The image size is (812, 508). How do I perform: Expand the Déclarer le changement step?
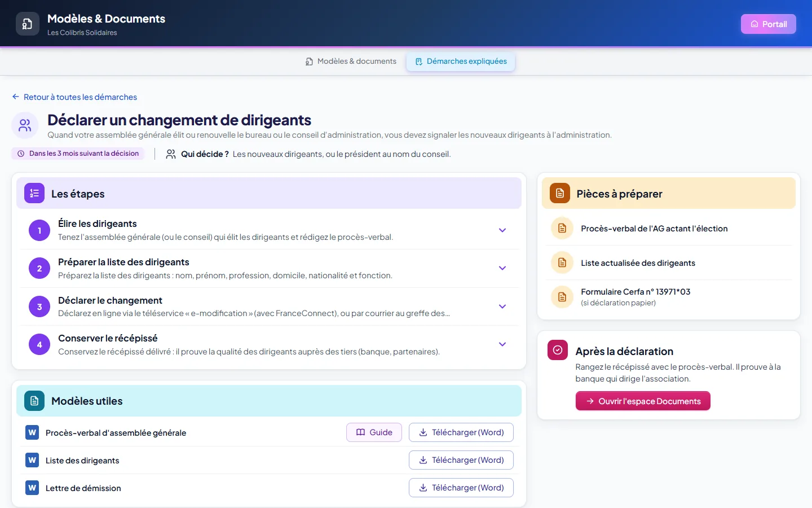pyautogui.click(x=502, y=306)
